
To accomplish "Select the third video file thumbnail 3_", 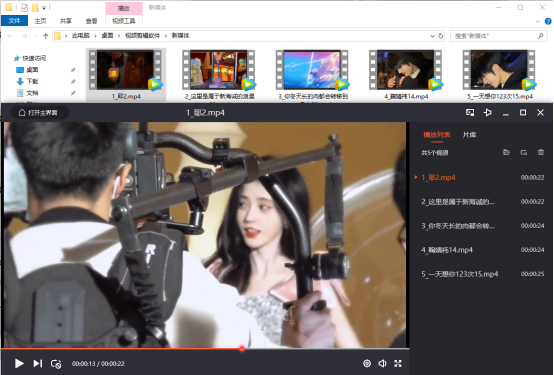I will [x=313, y=75].
